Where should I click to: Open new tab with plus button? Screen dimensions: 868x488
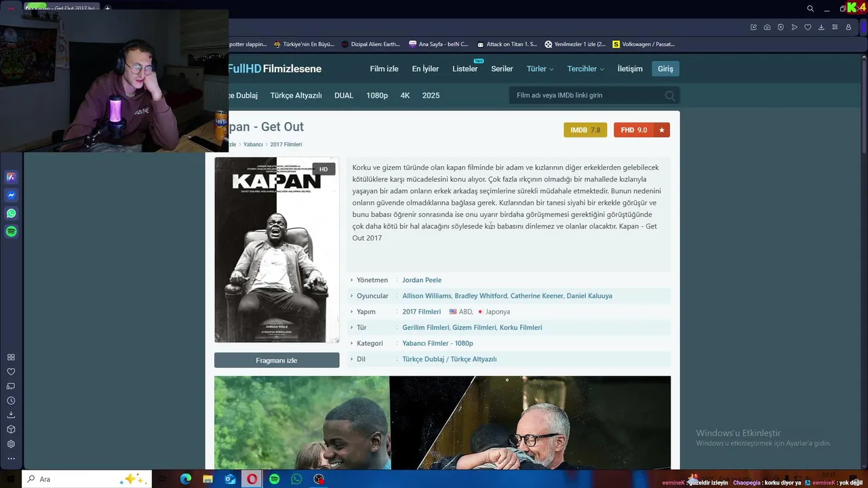(x=107, y=9)
